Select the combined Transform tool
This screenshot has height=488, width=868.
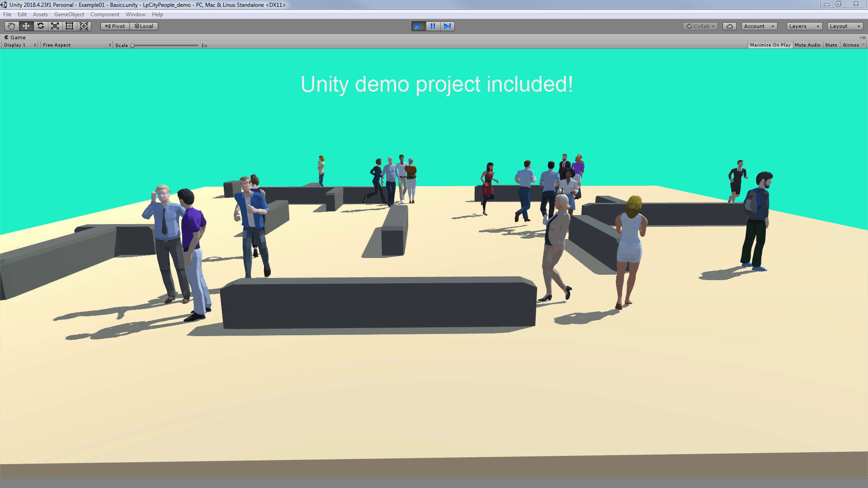tap(84, 26)
